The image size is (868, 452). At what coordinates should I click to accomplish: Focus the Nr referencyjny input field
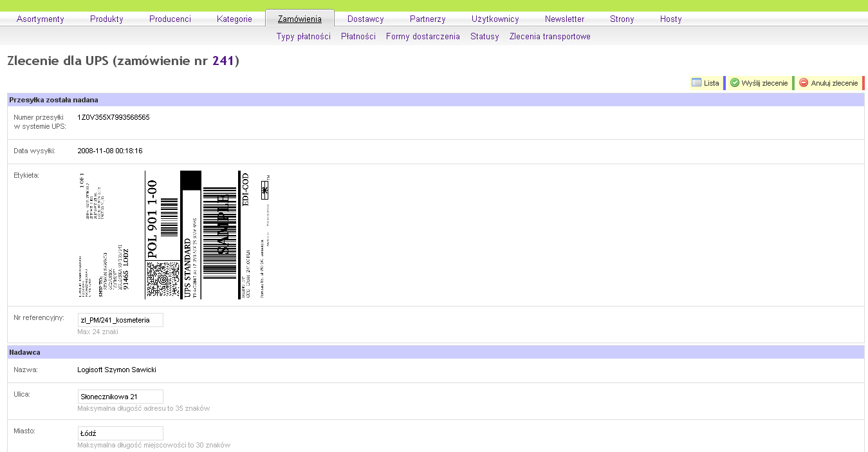[x=120, y=320]
